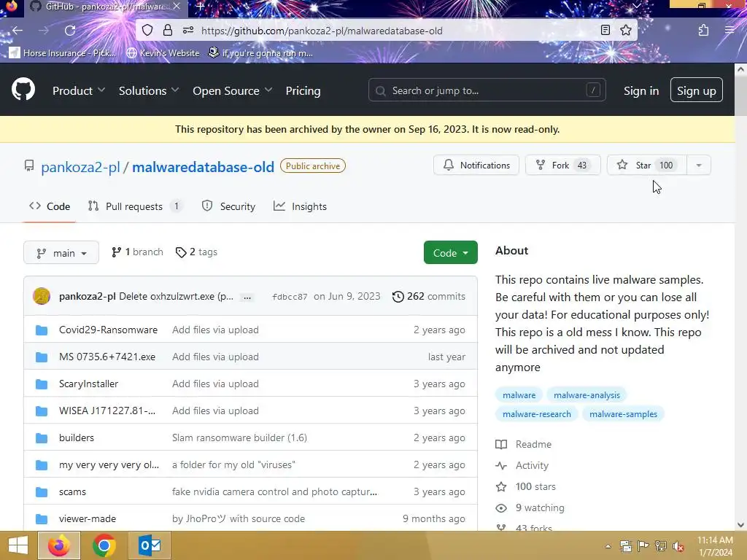
Task: Open the pankoza2-pl owner link
Action: pos(80,167)
